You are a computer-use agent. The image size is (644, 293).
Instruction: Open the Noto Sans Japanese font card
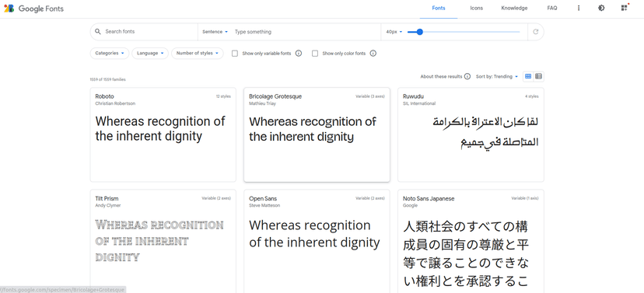471,241
